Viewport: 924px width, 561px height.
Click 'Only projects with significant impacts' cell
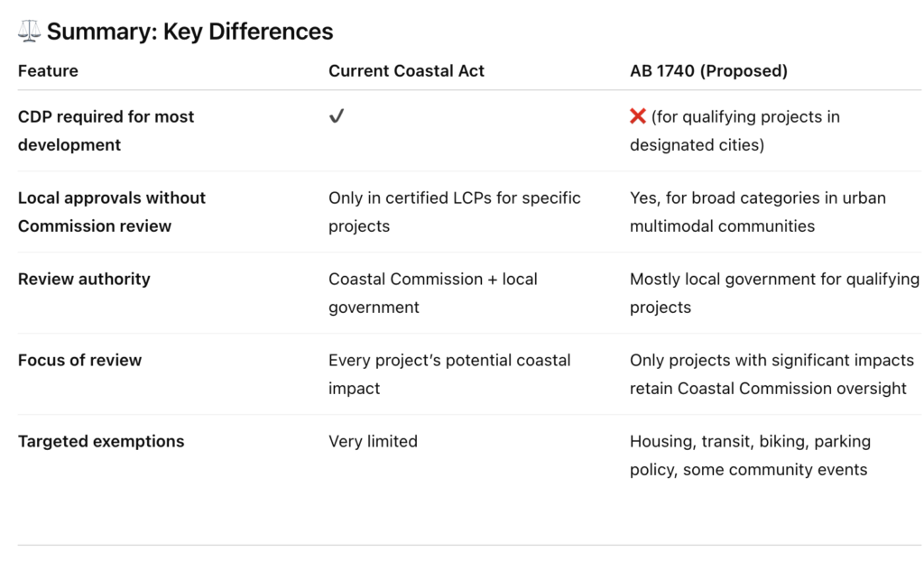tap(772, 373)
